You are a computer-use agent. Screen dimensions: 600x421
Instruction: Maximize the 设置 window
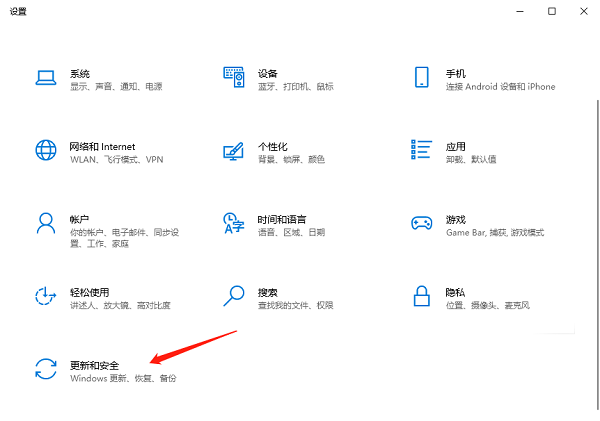tap(552, 11)
